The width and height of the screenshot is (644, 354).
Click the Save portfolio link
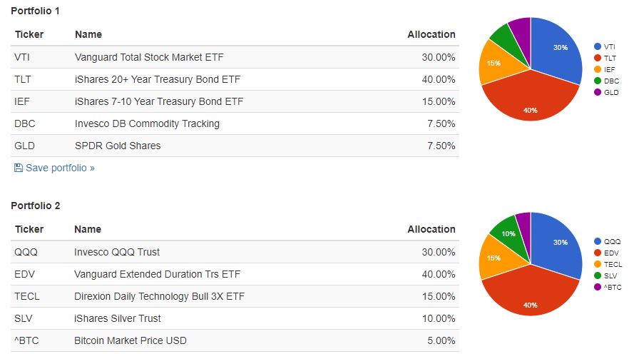[x=60, y=168]
